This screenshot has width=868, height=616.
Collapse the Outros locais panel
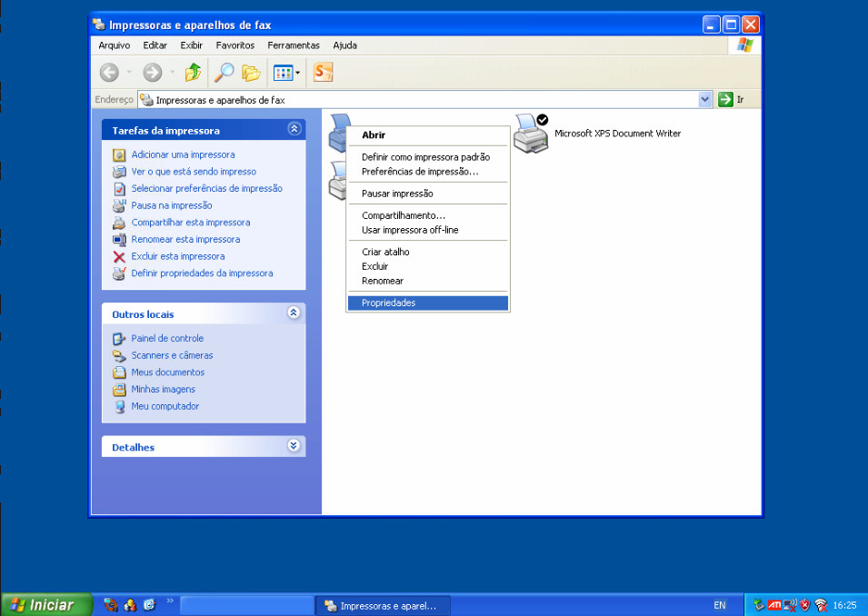coord(294,313)
